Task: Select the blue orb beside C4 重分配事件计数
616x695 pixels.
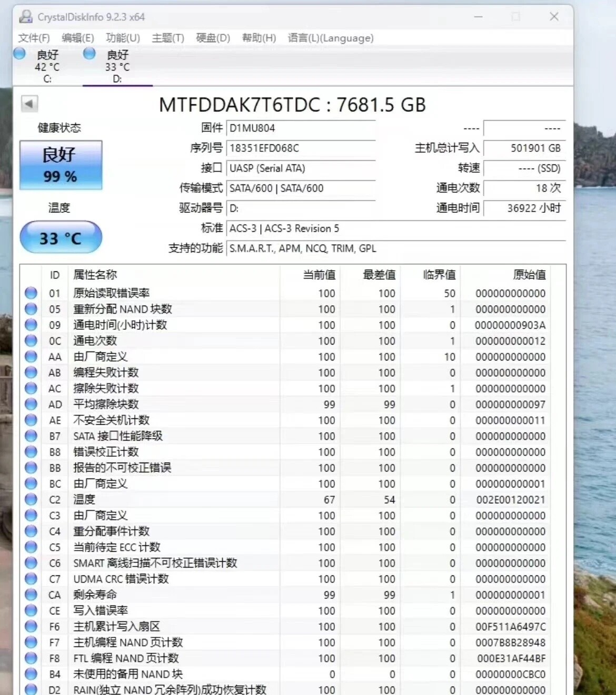Action: pos(31,531)
